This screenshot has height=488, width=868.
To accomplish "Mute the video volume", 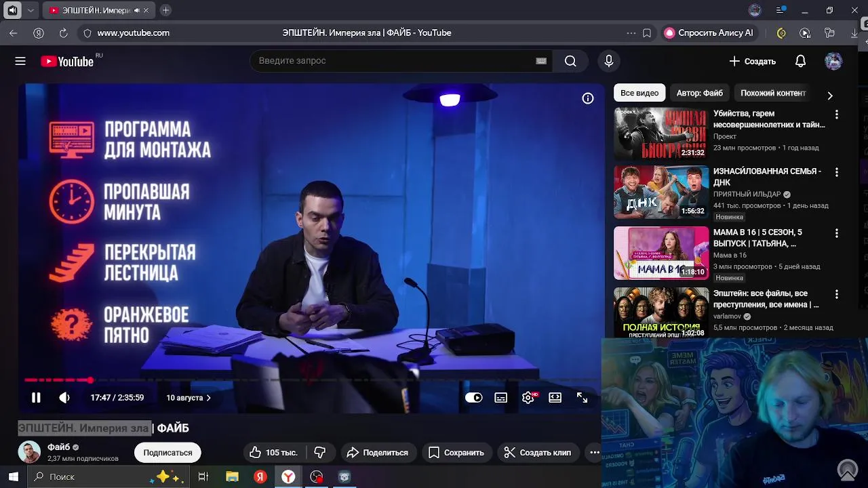I will [x=64, y=398].
